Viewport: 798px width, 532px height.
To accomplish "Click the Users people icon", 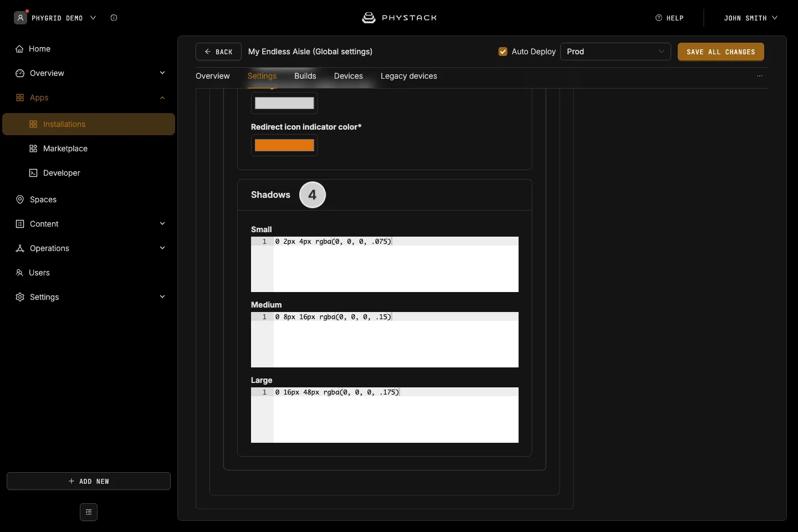I will (19, 273).
